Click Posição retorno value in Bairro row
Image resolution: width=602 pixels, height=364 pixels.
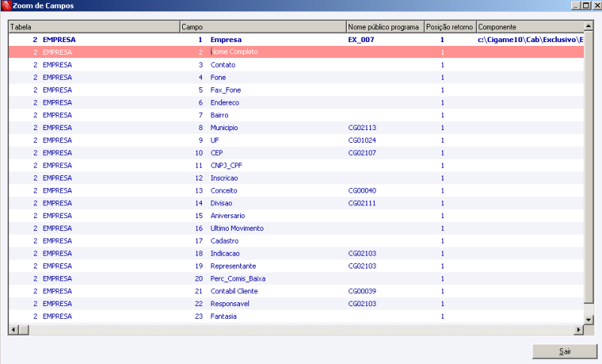coord(442,115)
